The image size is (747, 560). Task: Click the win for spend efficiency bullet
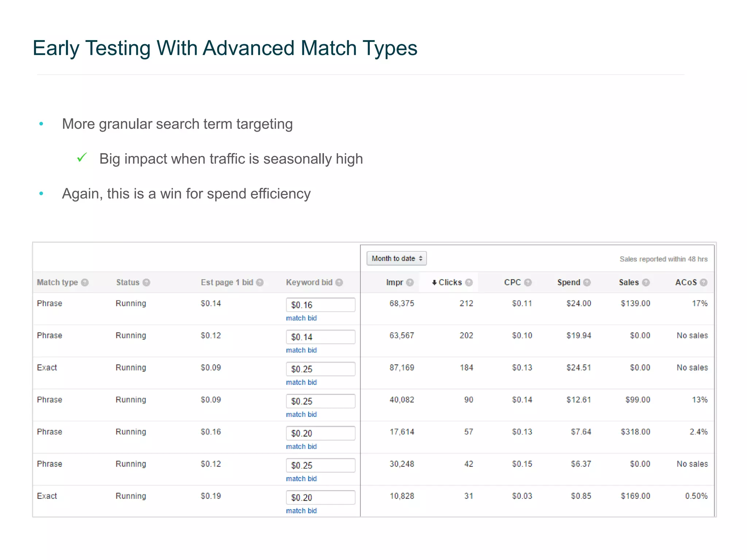point(186,194)
